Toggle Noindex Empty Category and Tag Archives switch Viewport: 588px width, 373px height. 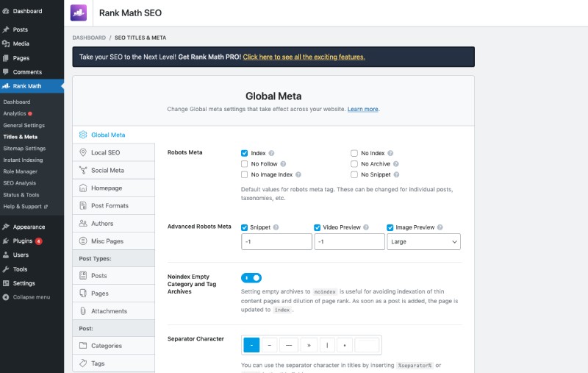(251, 277)
